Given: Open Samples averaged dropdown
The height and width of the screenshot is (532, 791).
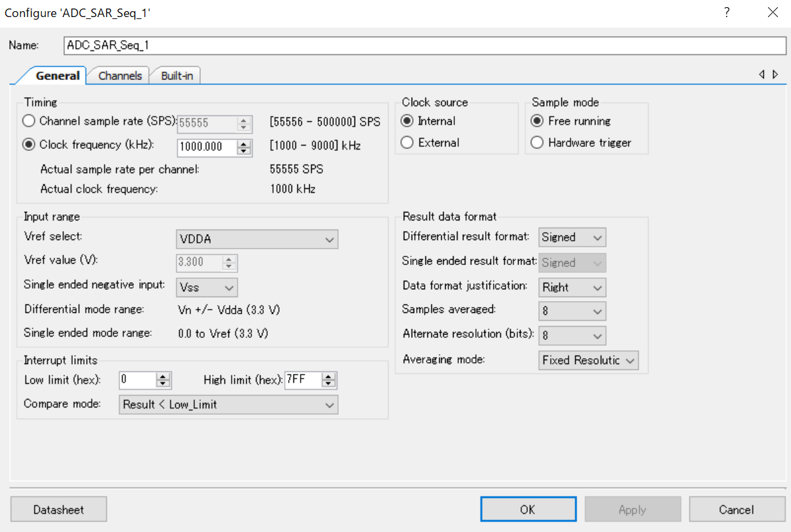Looking at the screenshot, I should click(572, 311).
